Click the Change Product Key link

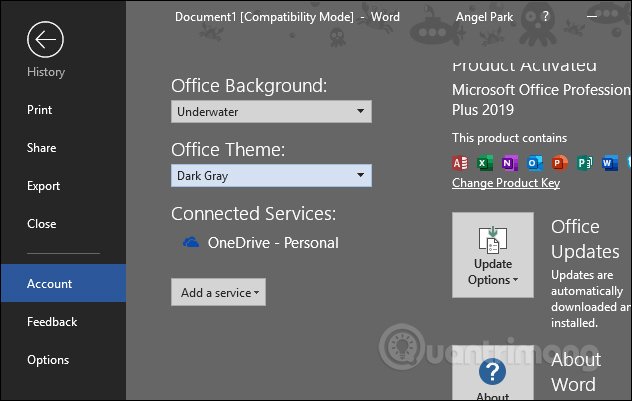(506, 183)
